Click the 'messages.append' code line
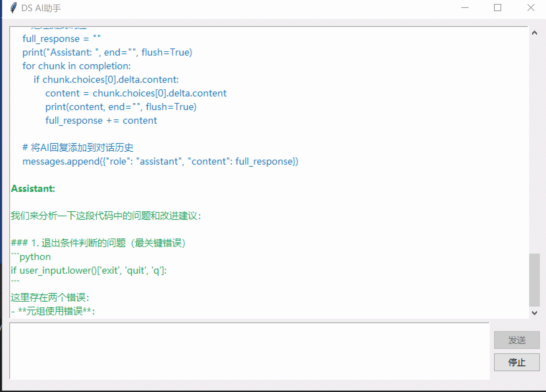Image resolution: width=546 pixels, height=392 pixels. [x=160, y=161]
